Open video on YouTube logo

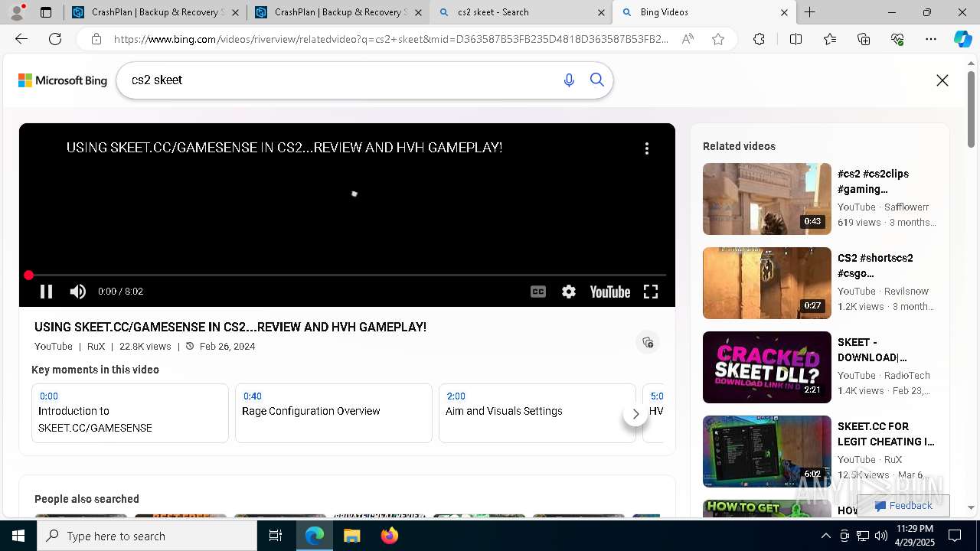tap(610, 292)
